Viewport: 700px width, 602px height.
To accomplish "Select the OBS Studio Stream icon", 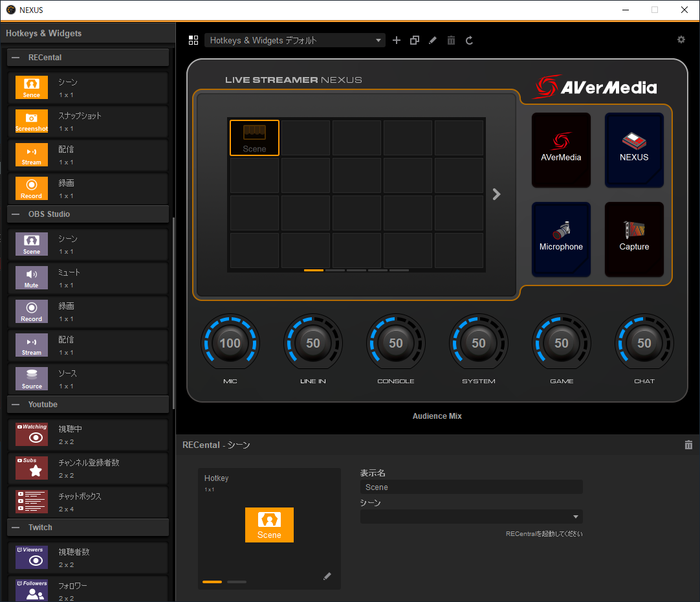I will pos(31,345).
